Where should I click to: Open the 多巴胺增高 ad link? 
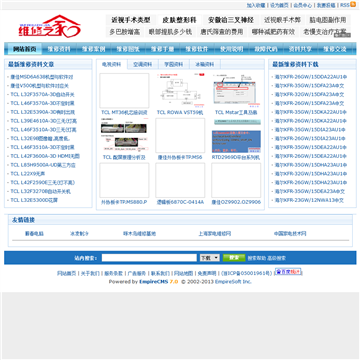click(125, 32)
